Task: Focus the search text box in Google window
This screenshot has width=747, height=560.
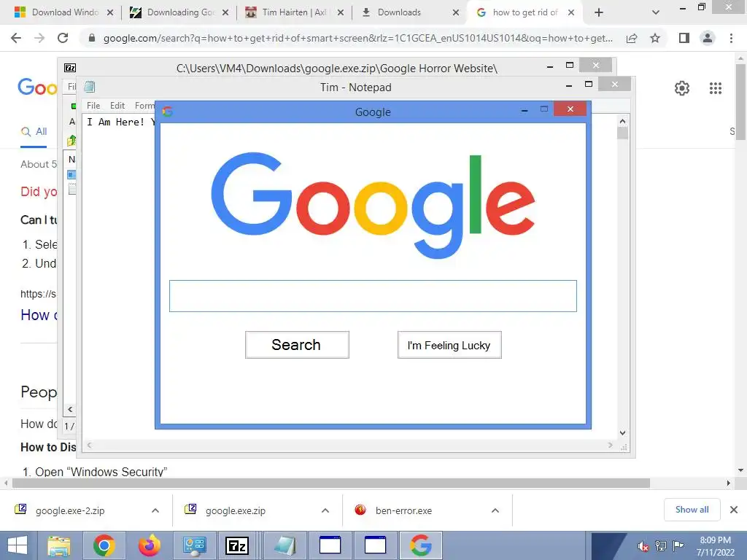Action: [x=373, y=296]
